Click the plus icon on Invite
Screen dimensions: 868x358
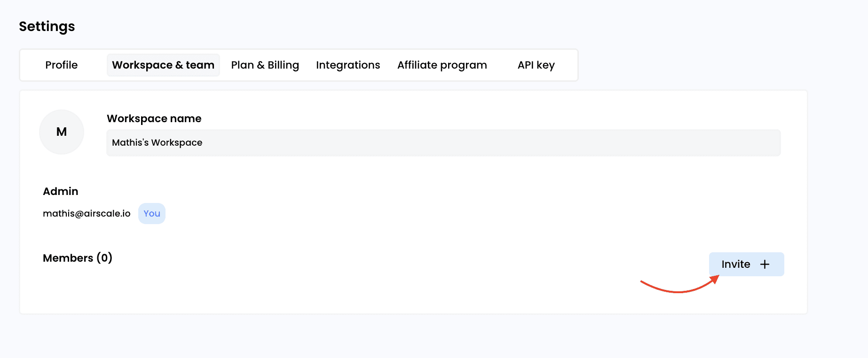pos(765,264)
